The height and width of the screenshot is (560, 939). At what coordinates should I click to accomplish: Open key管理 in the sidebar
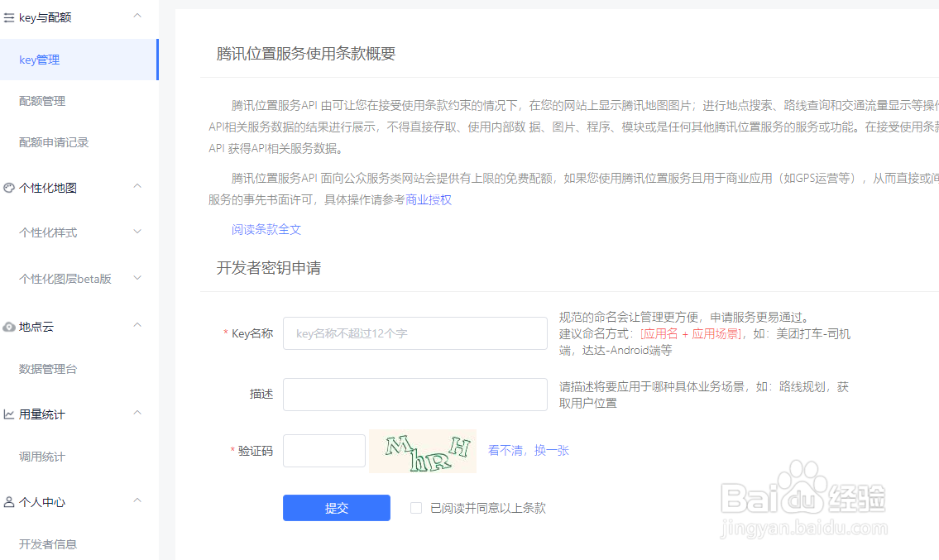click(79, 60)
